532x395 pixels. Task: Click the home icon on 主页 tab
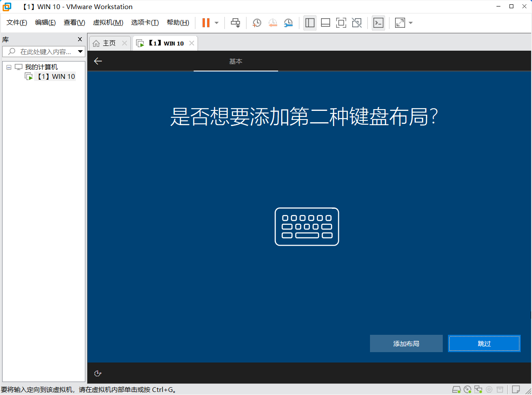coord(96,43)
